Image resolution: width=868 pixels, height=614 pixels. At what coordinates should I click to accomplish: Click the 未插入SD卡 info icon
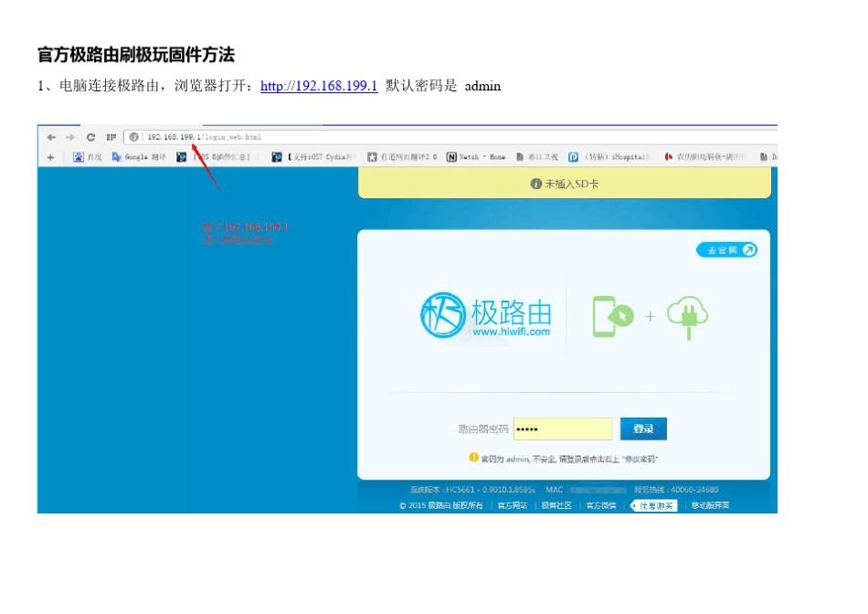535,184
